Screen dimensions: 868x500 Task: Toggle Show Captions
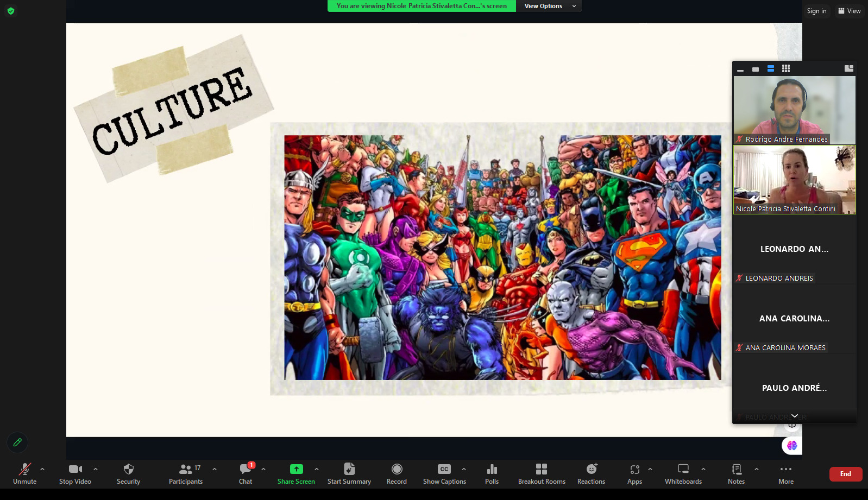point(444,473)
